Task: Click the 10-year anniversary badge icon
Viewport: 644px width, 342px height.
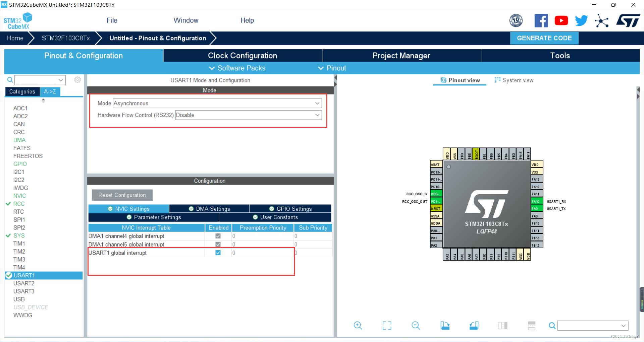Action: (516, 21)
